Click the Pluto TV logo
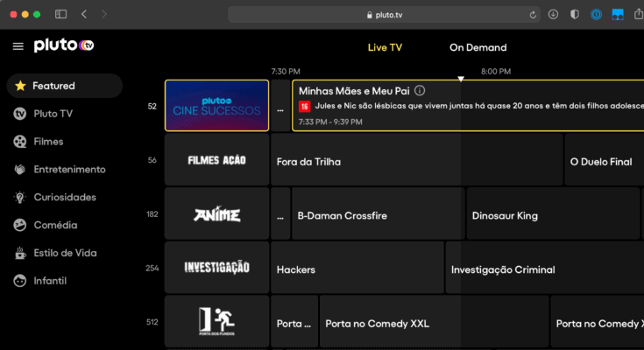 pyautogui.click(x=64, y=45)
